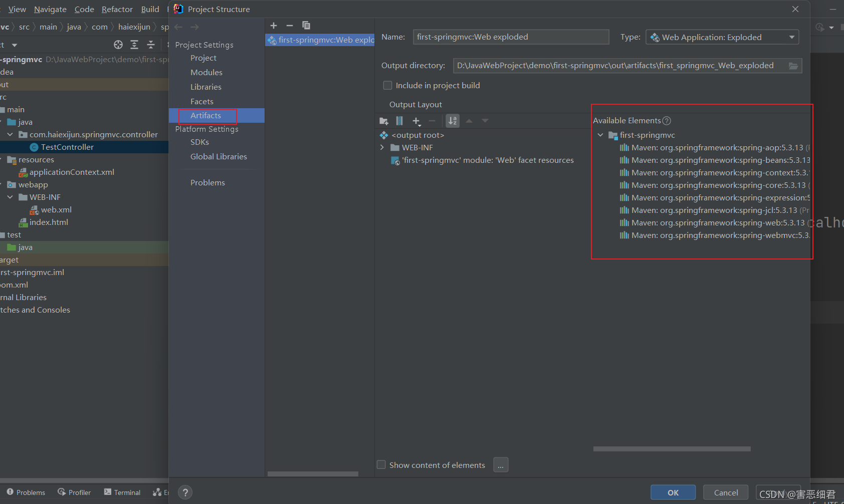Collapse controller package in project tree
The width and height of the screenshot is (844, 504).
(x=10, y=135)
